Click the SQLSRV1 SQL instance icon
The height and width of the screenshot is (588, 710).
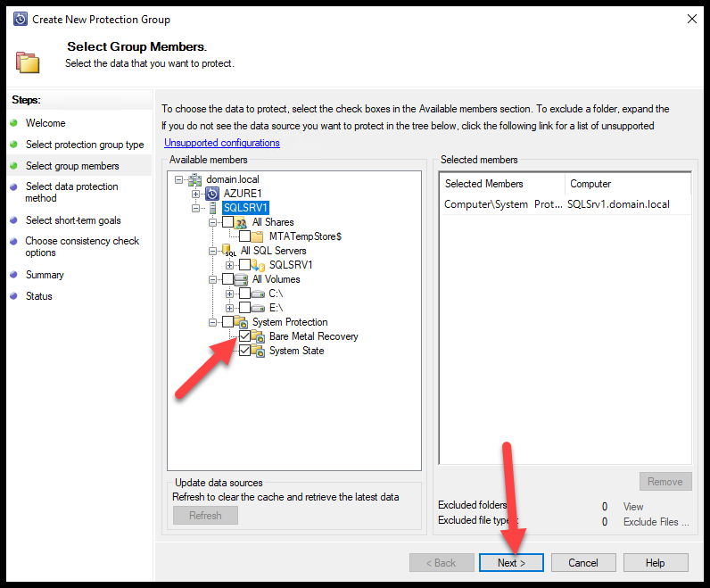point(258,265)
